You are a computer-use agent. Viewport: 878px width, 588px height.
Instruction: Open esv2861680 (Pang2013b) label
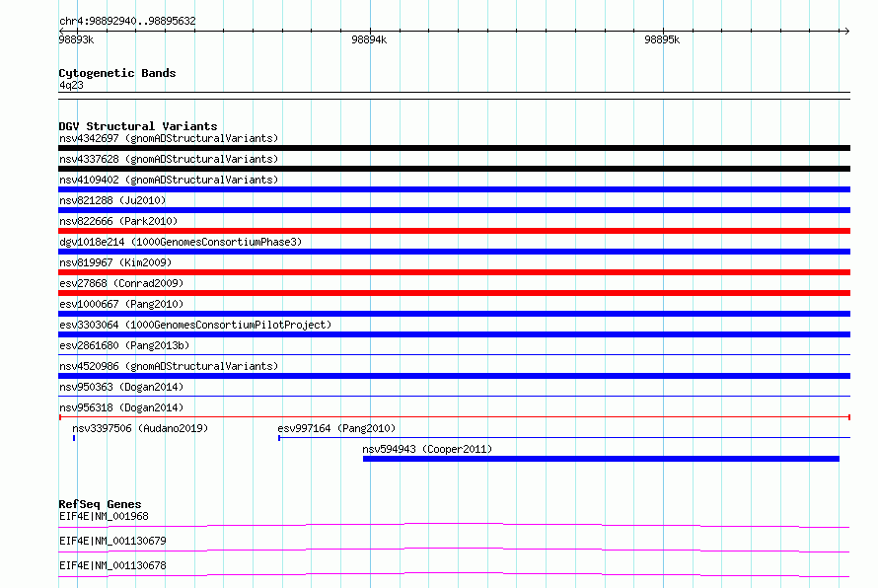point(124,345)
